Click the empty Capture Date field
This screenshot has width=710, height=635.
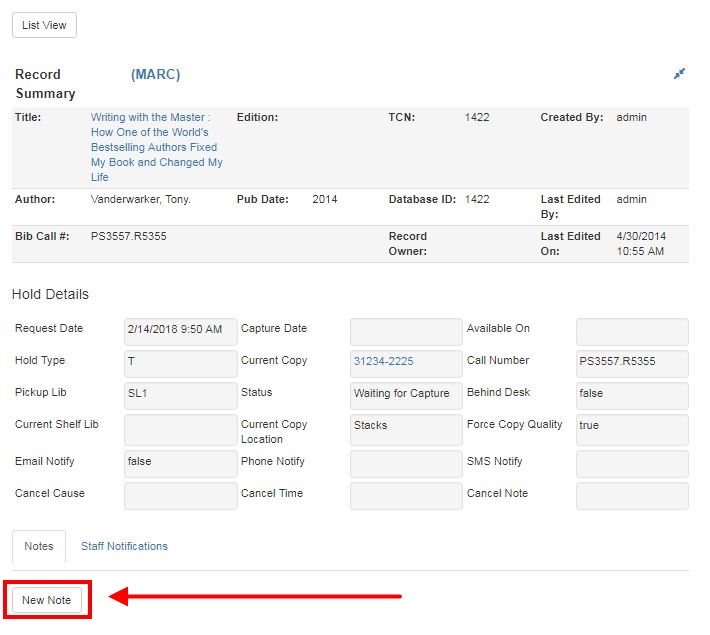tap(406, 332)
